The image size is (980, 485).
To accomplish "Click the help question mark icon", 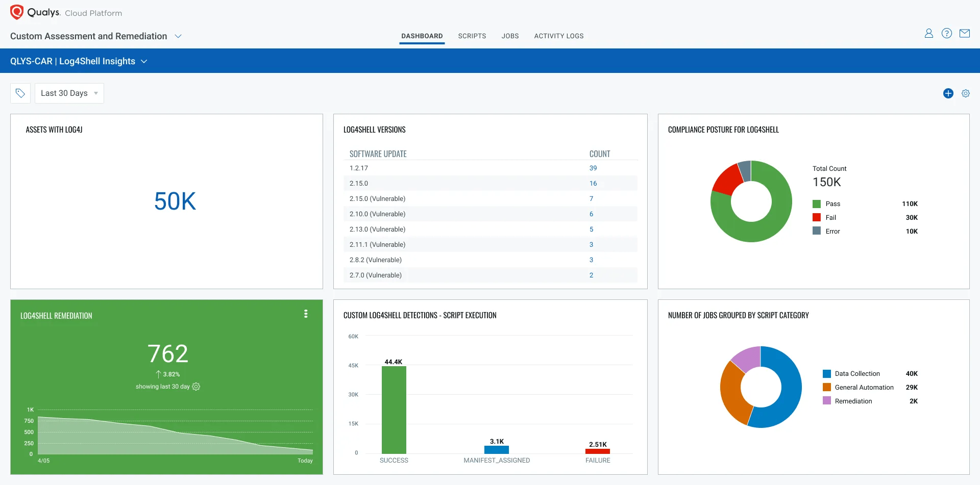I will [x=947, y=33].
